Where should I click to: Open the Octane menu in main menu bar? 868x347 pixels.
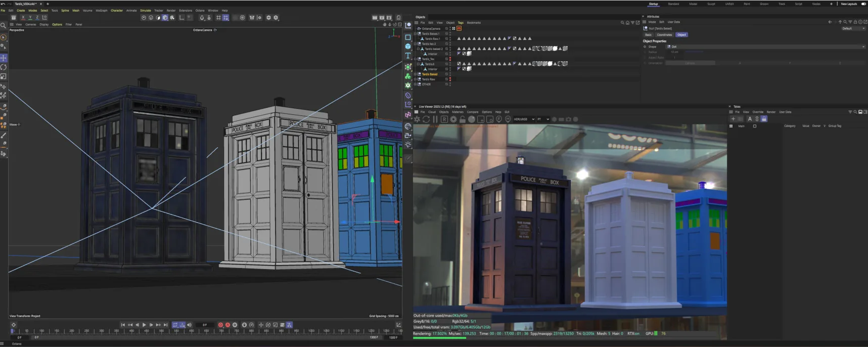point(200,10)
